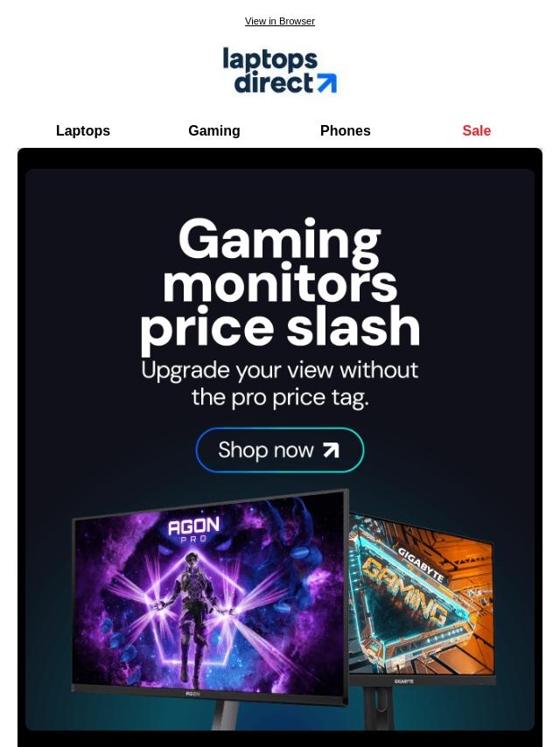This screenshot has height=747, width=560.
Task: Click the GIGABYTE badge on monitor bezel
Action: [x=403, y=681]
